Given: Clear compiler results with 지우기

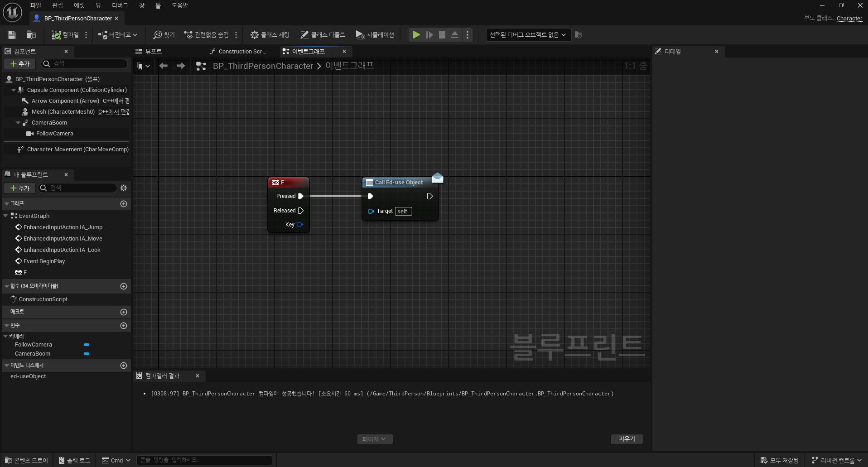Looking at the screenshot, I should (x=627, y=439).
